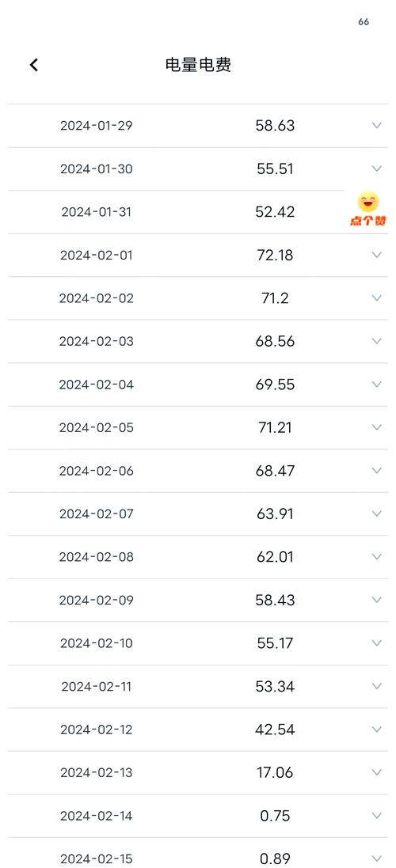The height and width of the screenshot is (868, 396).
Task: Expand the 2024-01-30 row chevron
Action: click(x=377, y=169)
